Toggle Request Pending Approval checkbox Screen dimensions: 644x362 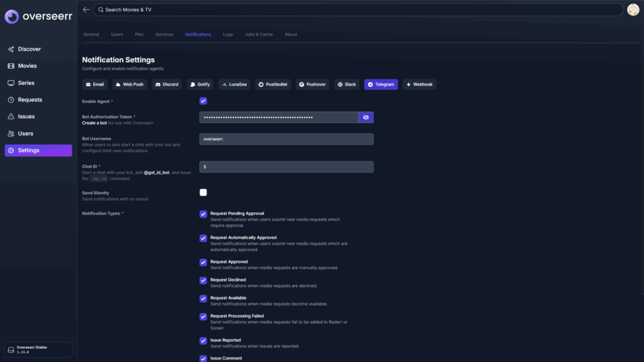tap(203, 214)
